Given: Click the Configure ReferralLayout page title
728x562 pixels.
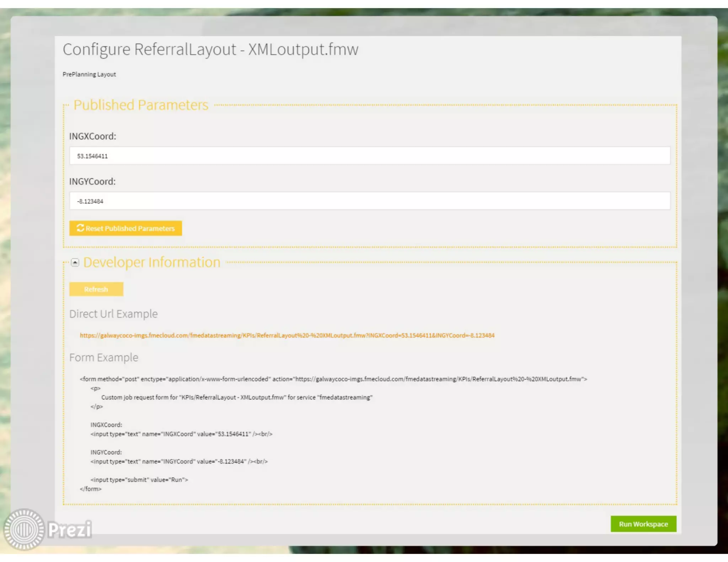Looking at the screenshot, I should pyautogui.click(x=210, y=49).
